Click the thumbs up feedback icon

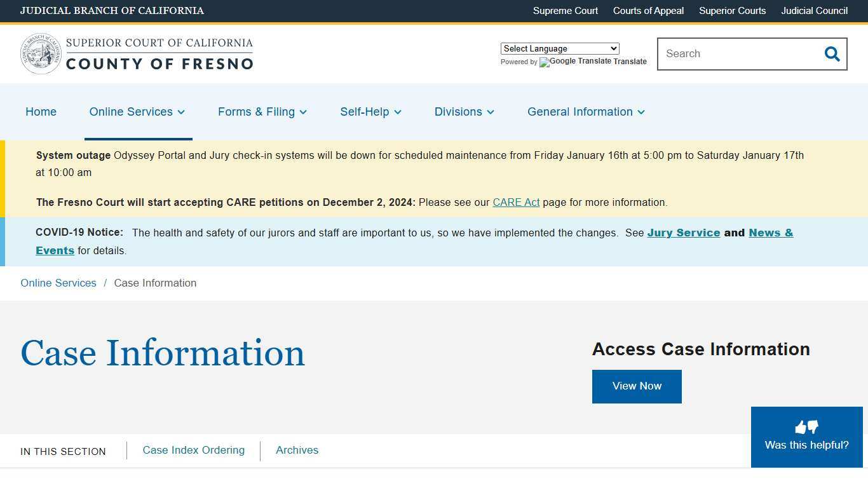(x=801, y=426)
